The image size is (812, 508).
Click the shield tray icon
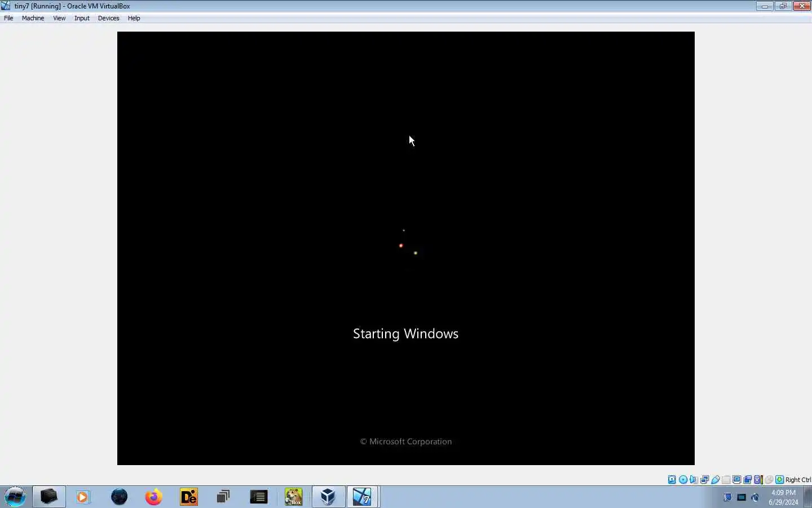727,497
